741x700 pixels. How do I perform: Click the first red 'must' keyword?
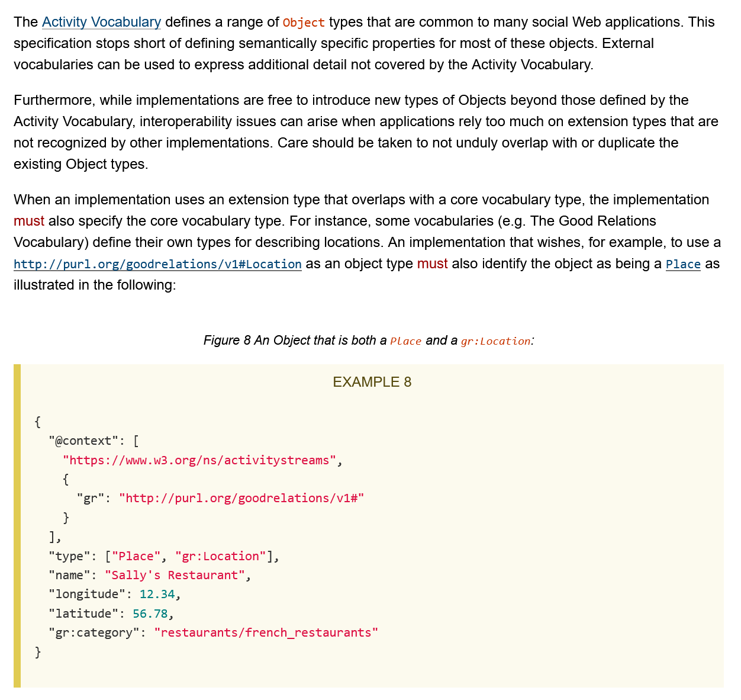(x=29, y=221)
